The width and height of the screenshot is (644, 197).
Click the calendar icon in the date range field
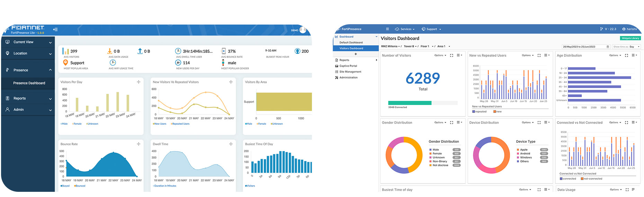coord(608,47)
